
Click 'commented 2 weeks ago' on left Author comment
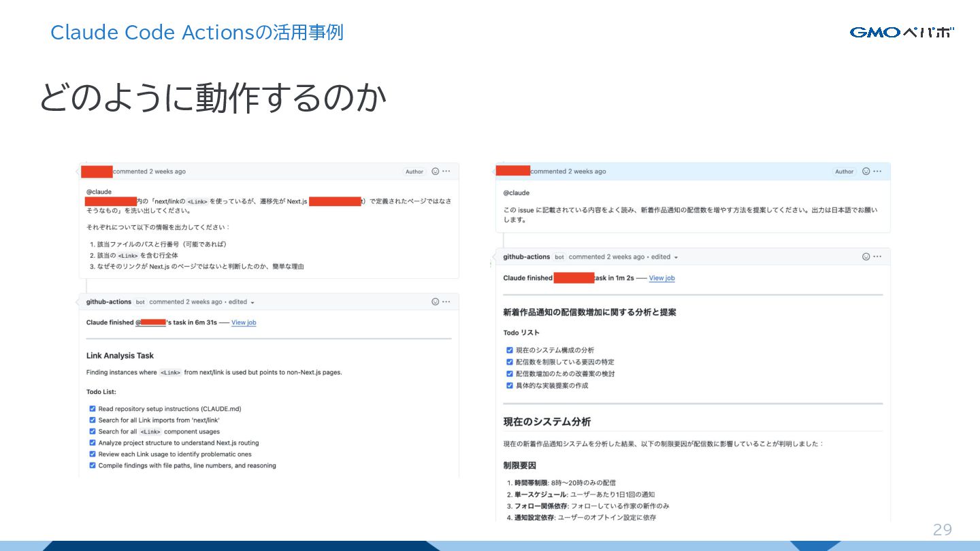coord(149,171)
